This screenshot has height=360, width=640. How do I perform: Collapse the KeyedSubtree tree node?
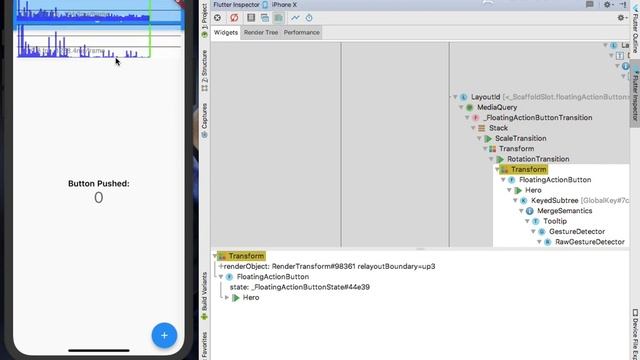click(516, 200)
